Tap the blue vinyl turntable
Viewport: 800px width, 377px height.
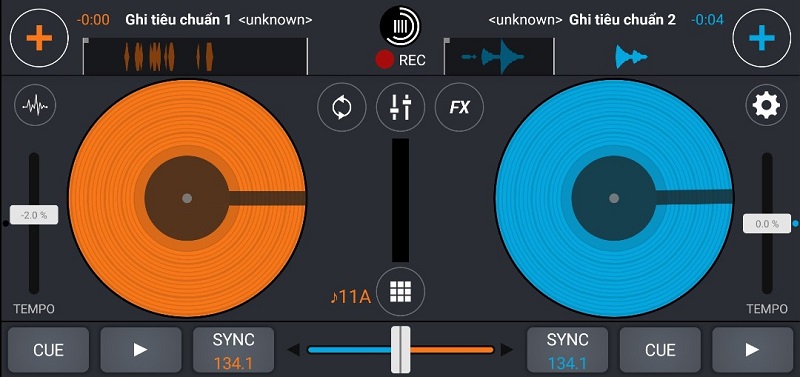[x=614, y=198]
